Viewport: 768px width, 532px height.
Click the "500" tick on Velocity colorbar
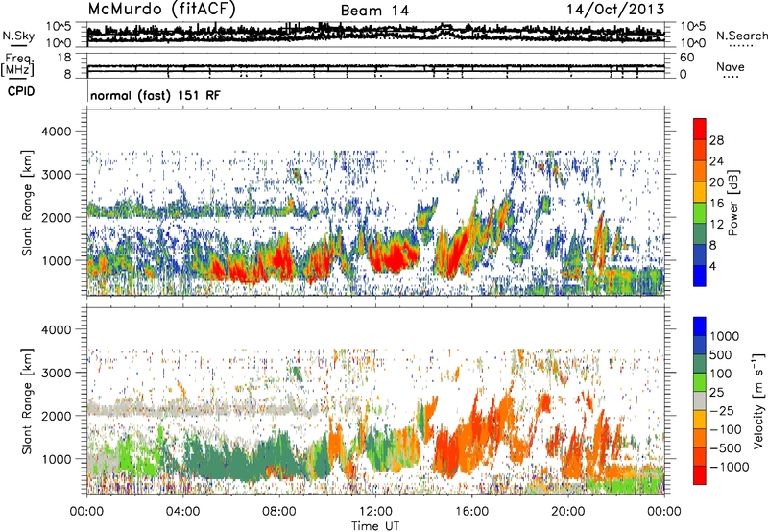coord(721,354)
